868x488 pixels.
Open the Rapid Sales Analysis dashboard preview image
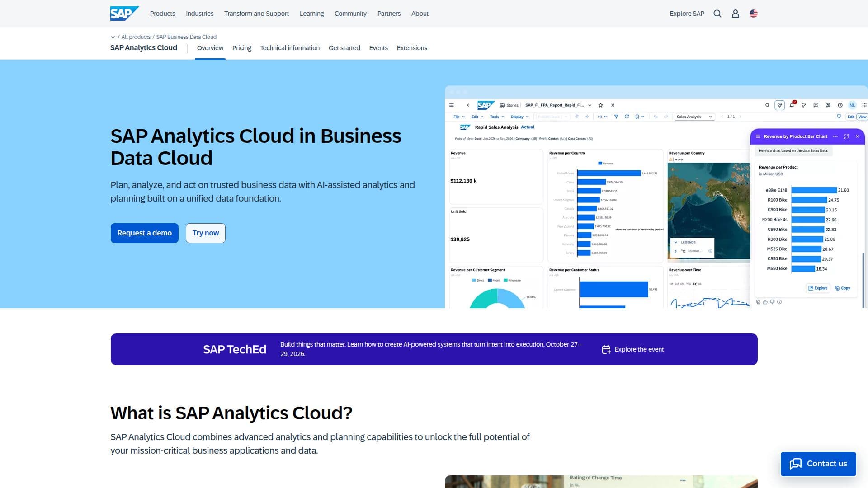pos(656,197)
